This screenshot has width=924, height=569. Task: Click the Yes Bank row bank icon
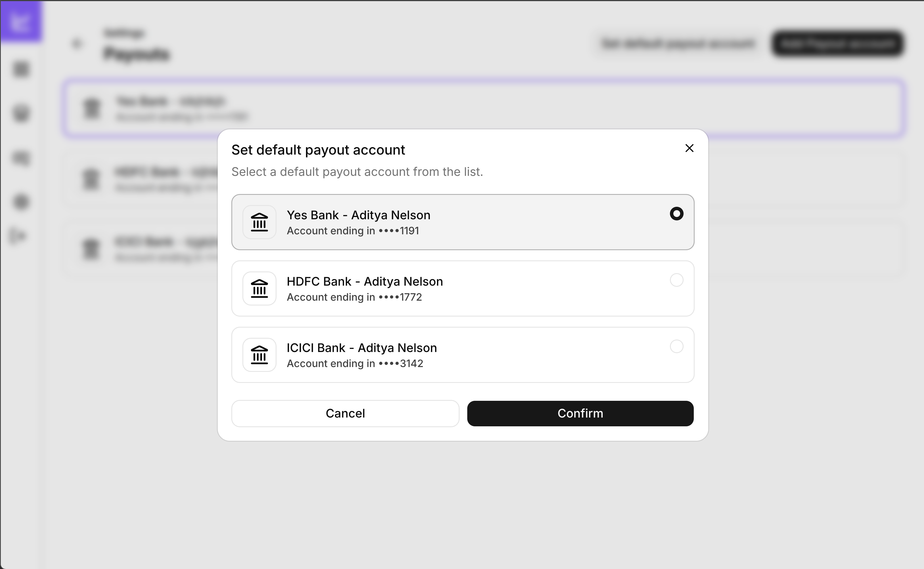(x=259, y=222)
